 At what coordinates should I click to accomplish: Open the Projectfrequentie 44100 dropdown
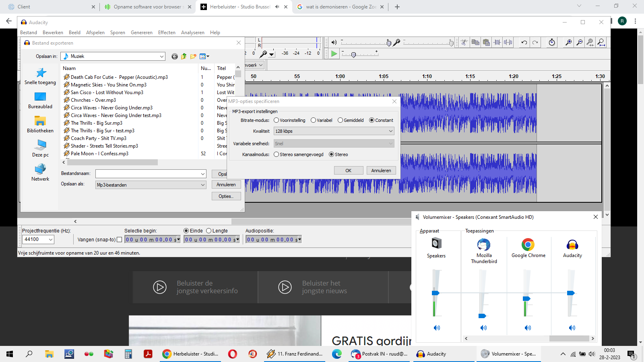pyautogui.click(x=38, y=239)
